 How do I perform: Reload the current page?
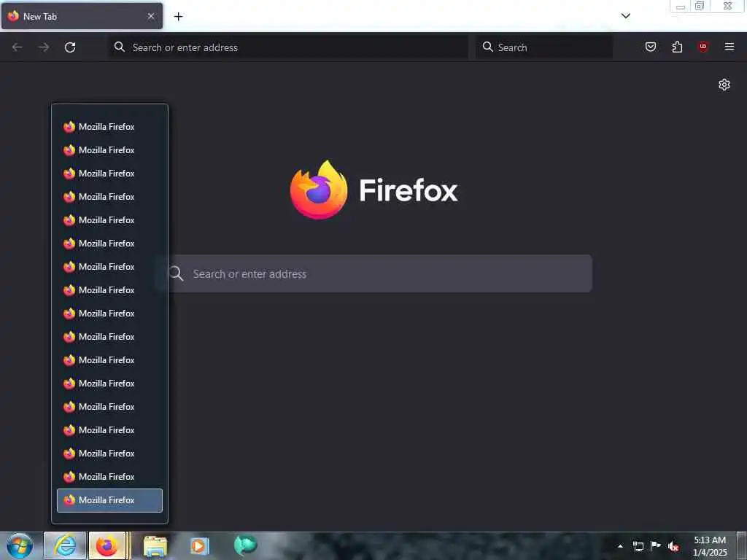click(70, 47)
